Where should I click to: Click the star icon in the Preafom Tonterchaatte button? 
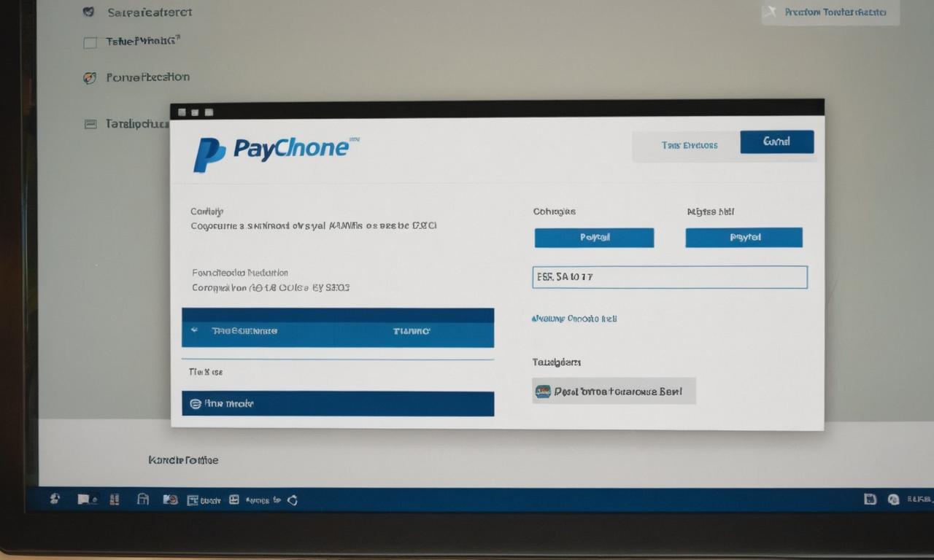point(771,12)
